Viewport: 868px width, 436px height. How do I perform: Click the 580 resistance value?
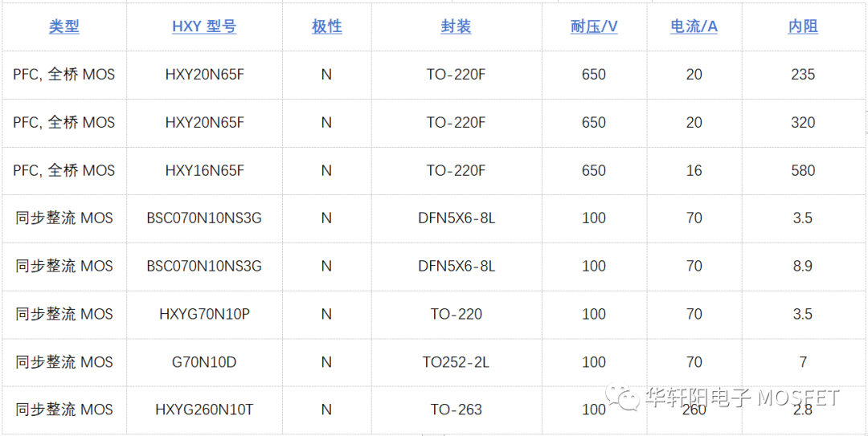(x=803, y=170)
